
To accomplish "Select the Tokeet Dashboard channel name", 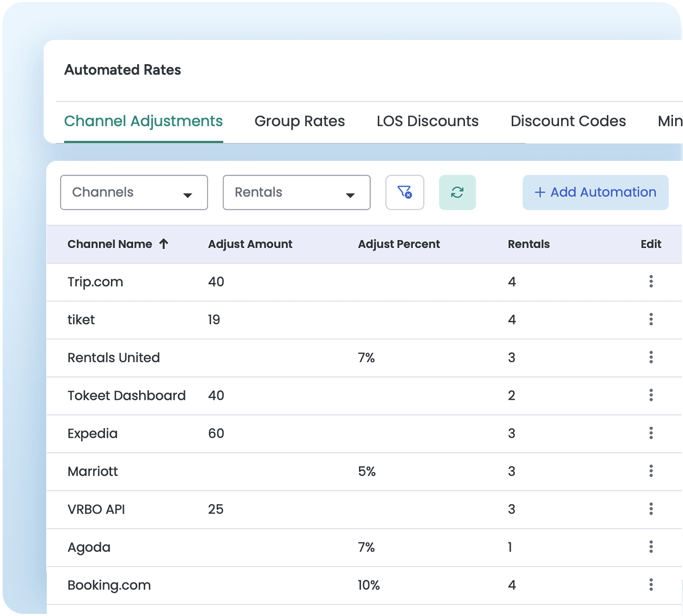I will pyautogui.click(x=127, y=395).
